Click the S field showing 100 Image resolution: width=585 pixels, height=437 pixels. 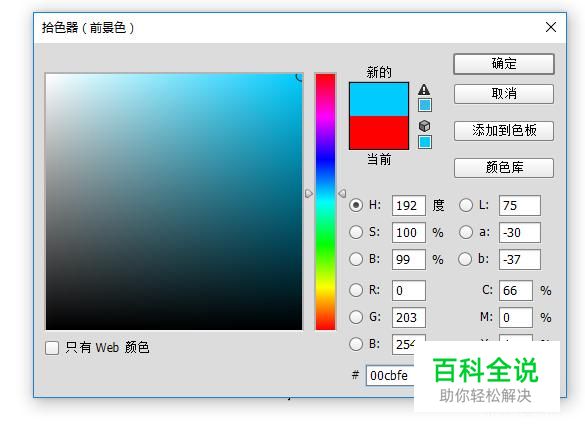coord(409,232)
